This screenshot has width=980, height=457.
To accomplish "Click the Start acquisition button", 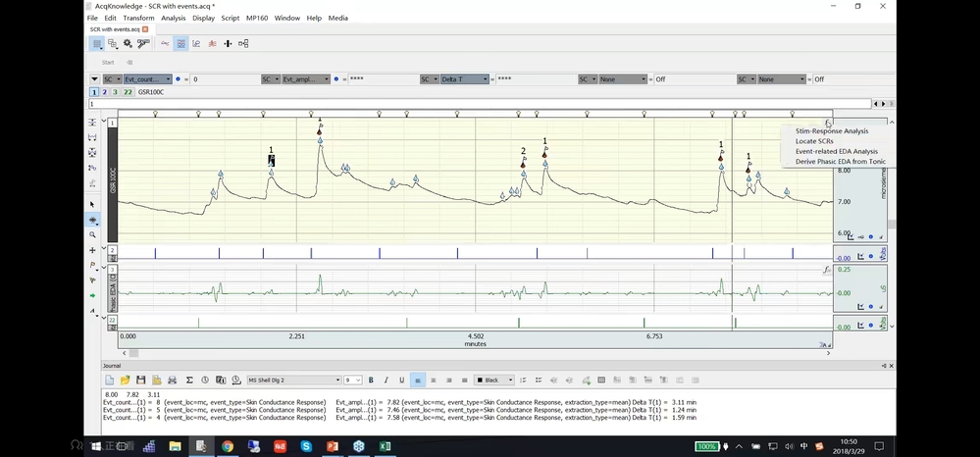I will [x=108, y=62].
